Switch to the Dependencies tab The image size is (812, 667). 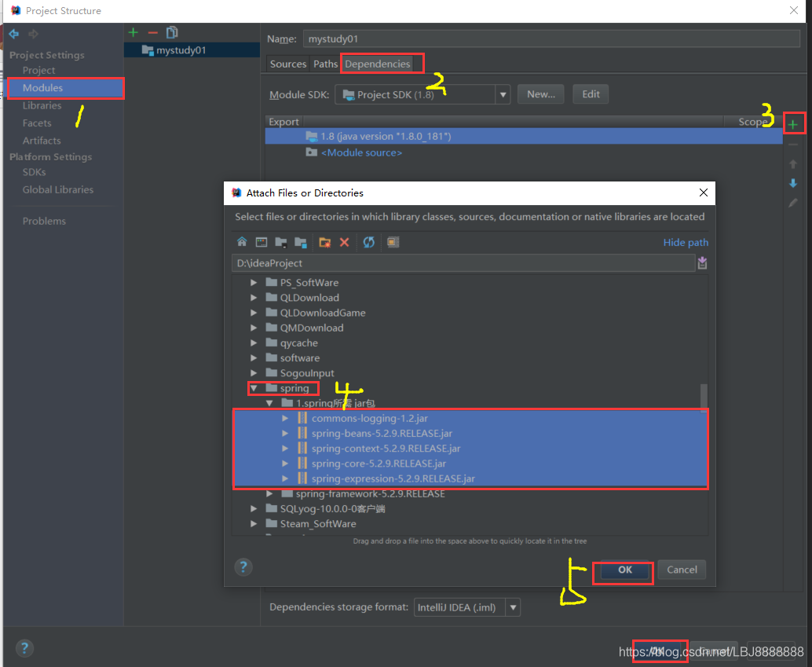tap(378, 64)
